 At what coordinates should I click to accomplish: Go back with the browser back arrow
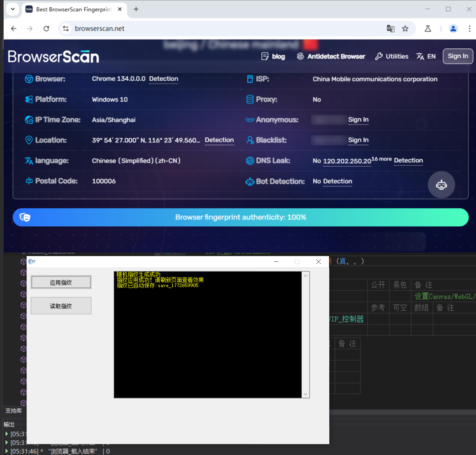[14, 29]
